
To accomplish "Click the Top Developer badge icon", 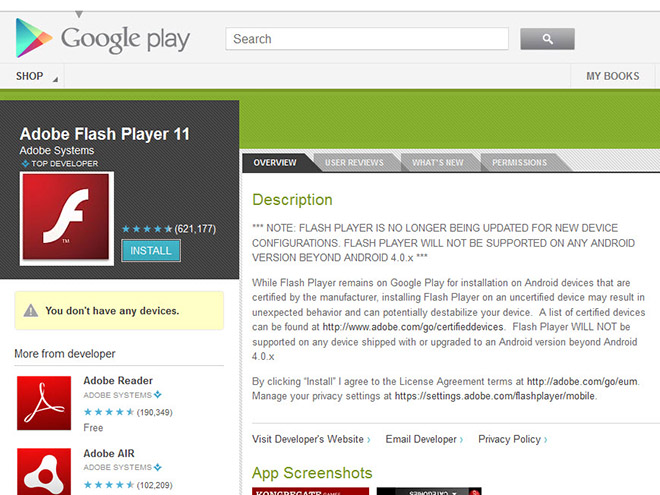I will click(x=26, y=163).
